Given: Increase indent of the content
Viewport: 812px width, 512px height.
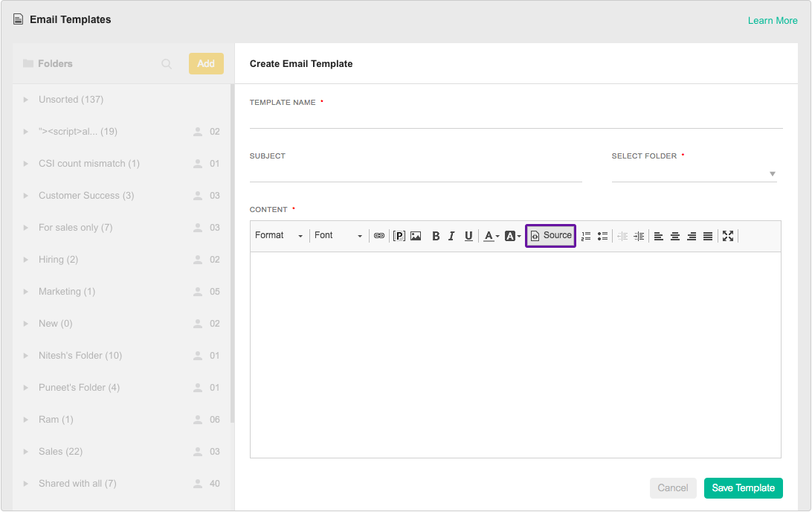Looking at the screenshot, I should pos(639,236).
